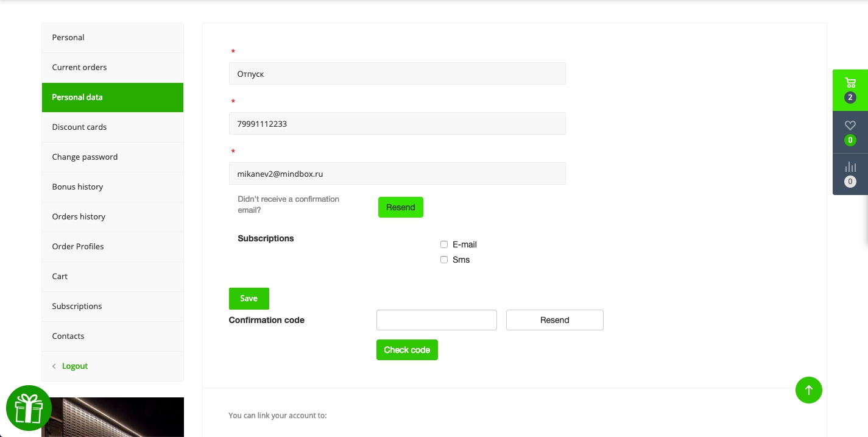Screen dimensions: 868x437
Task: Open the wishlist heart icon
Action: [850, 126]
